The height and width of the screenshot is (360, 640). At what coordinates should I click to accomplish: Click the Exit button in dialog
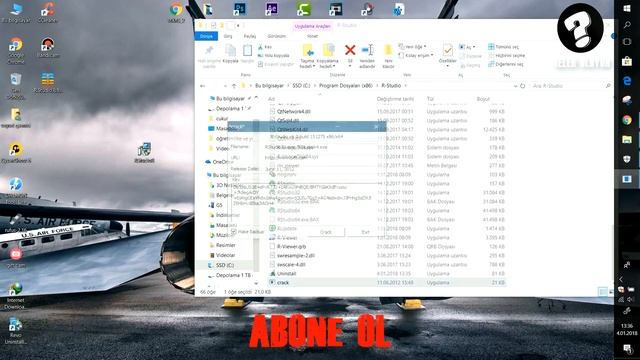[365, 232]
